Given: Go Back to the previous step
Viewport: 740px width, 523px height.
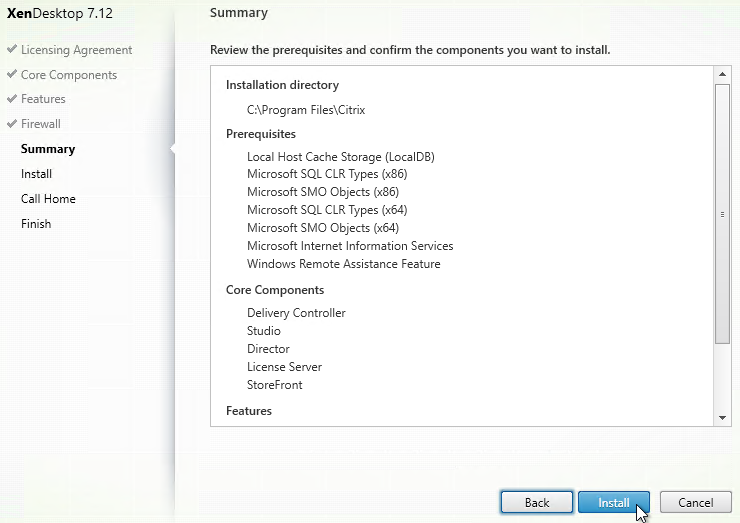Looking at the screenshot, I should [x=537, y=502].
